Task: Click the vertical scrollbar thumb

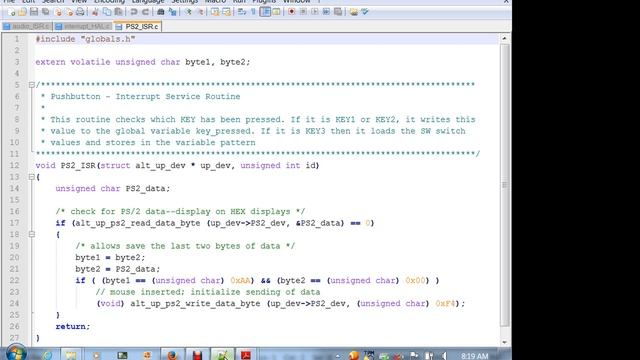Action: point(504,185)
